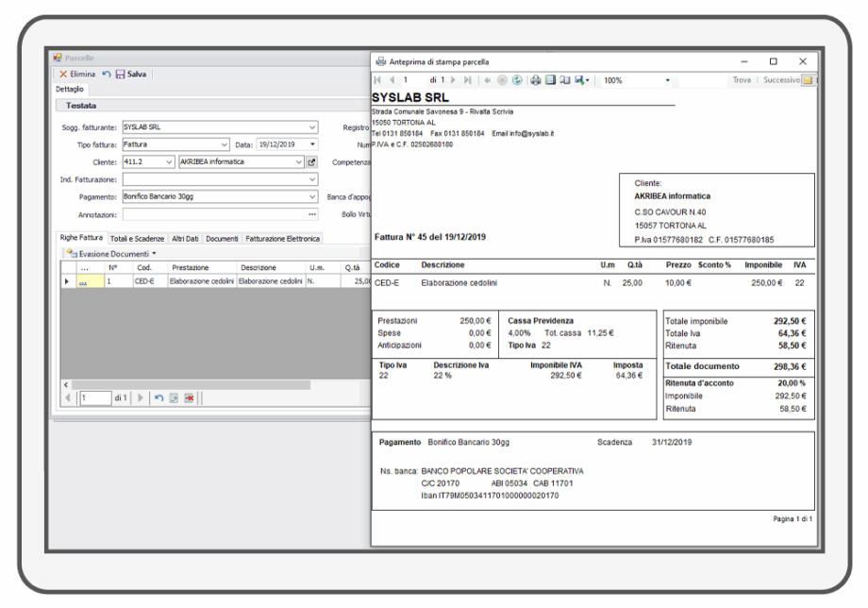Delete the row with red X navigator icon
The image size is (868, 608).
pyautogui.click(x=190, y=398)
